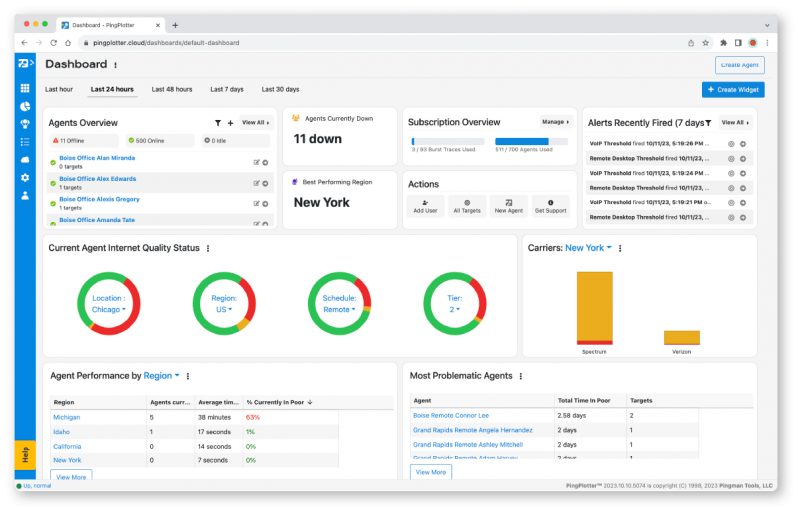The image size is (800, 513).
Task: Sort by % Currently In Poor column
Action: pos(279,403)
